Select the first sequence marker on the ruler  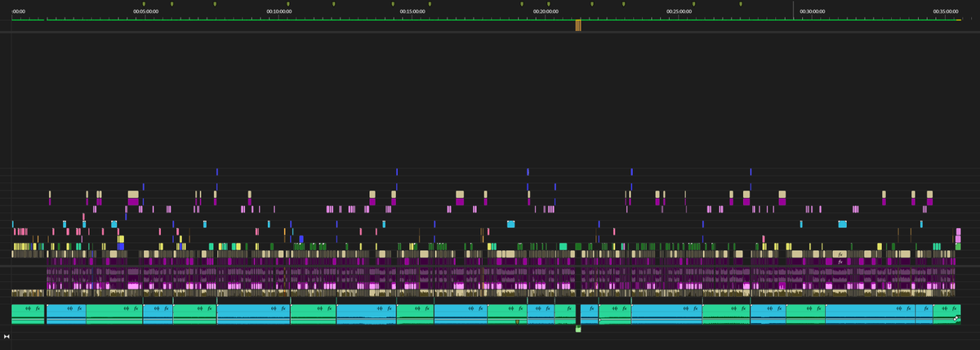point(144,4)
